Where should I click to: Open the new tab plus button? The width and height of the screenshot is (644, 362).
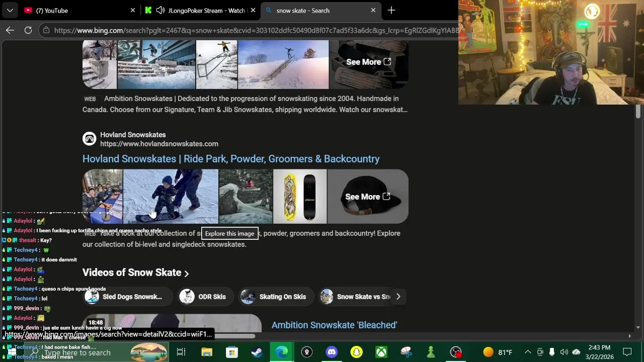391,10
